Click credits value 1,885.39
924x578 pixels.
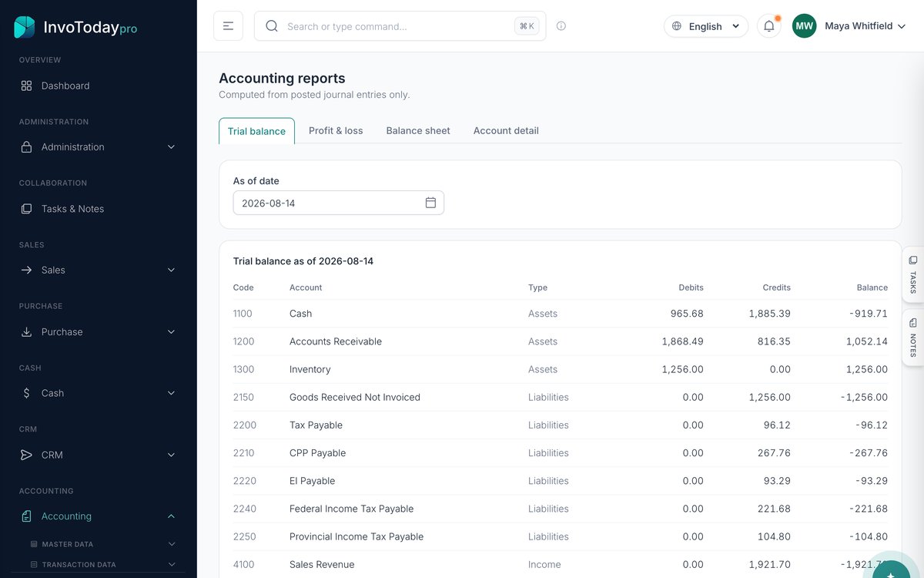(769, 314)
